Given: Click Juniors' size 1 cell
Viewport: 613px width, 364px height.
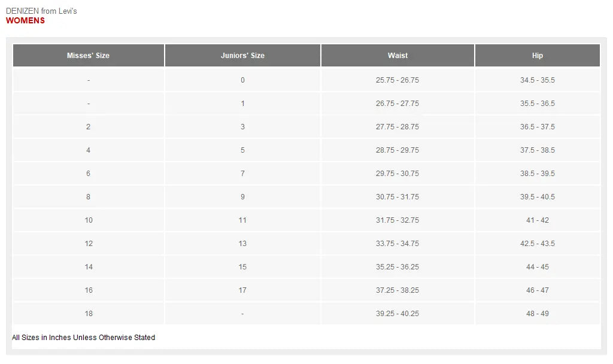Looking at the screenshot, I should [x=242, y=104].
